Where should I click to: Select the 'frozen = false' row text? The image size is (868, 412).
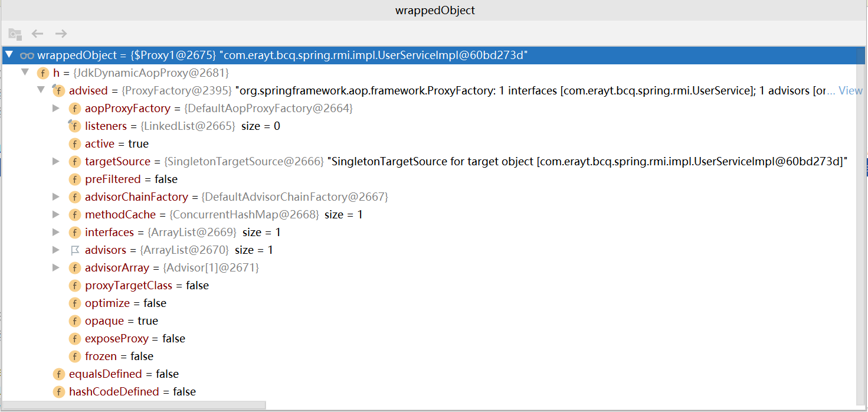119,357
